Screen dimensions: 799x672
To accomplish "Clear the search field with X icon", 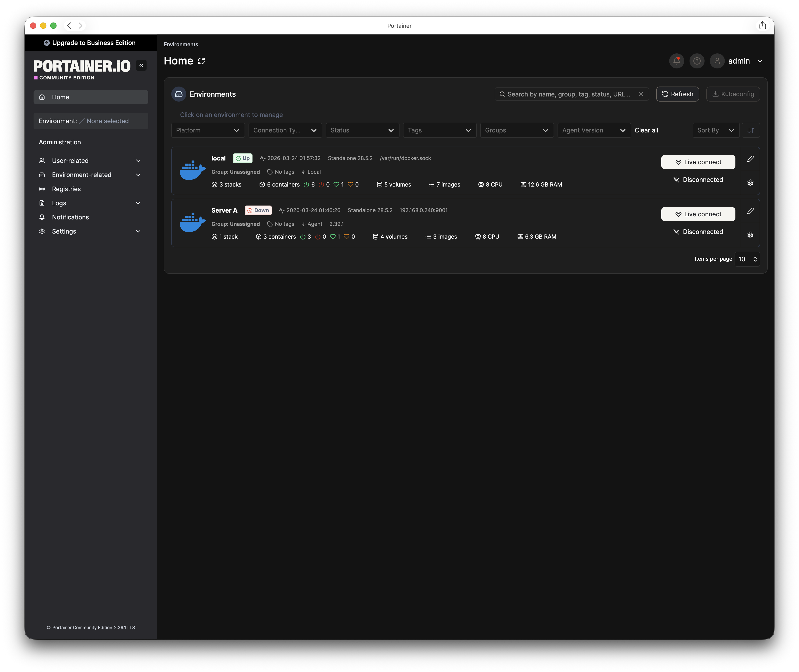I will 641,94.
